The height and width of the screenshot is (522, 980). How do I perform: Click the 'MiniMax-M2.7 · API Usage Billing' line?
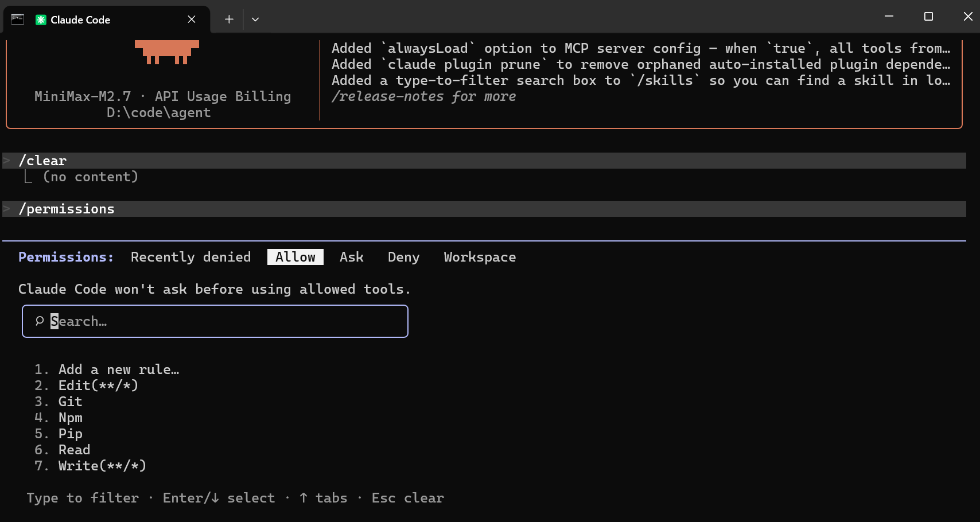pos(163,96)
